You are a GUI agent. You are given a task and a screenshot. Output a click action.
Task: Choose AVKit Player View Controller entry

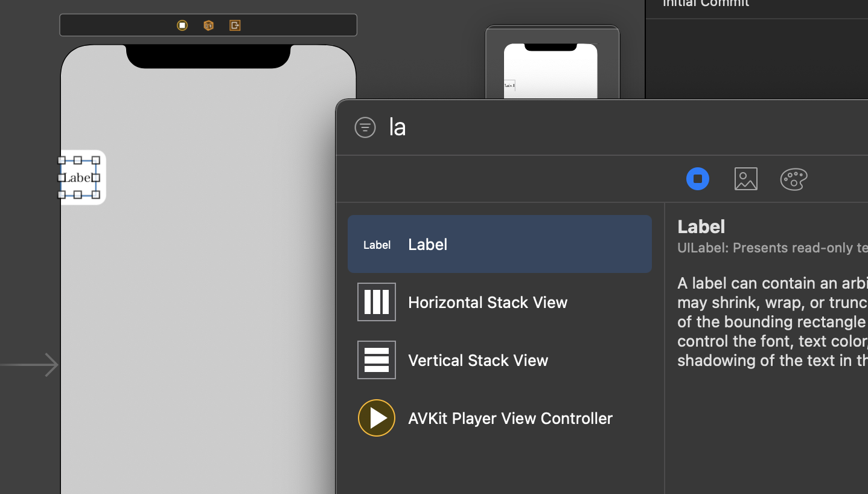[x=500, y=418]
